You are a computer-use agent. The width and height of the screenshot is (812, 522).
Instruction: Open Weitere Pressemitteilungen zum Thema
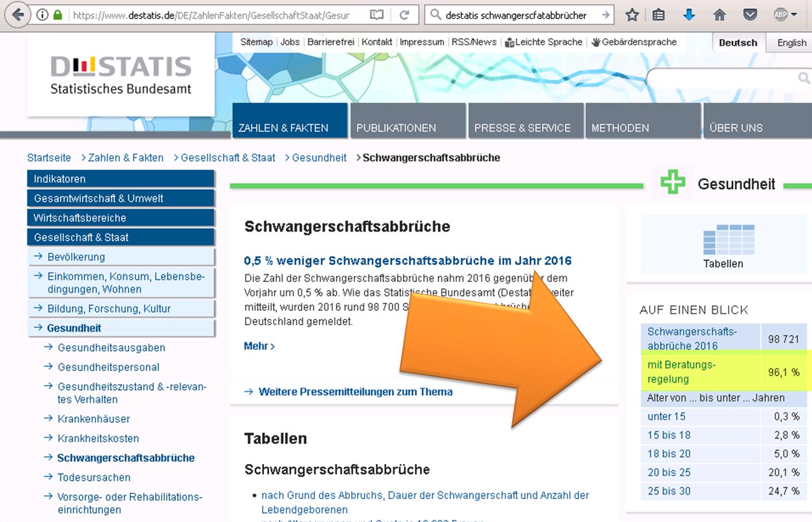355,392
